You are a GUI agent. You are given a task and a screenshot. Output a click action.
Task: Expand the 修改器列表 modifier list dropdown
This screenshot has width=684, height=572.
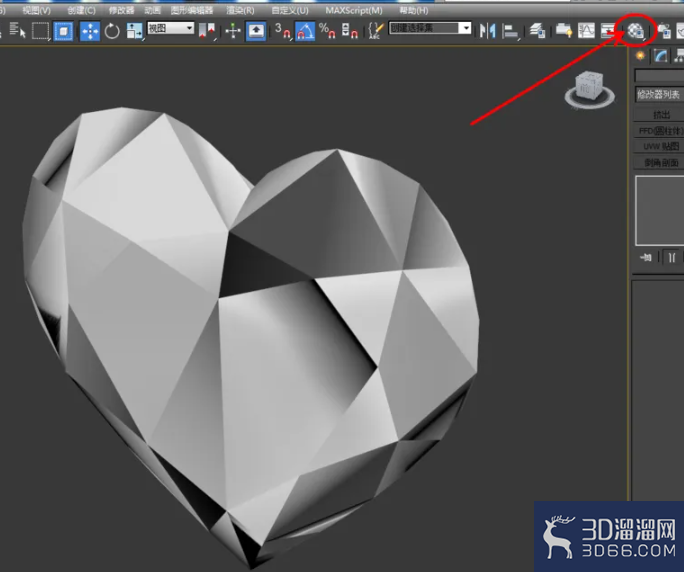tap(659, 94)
